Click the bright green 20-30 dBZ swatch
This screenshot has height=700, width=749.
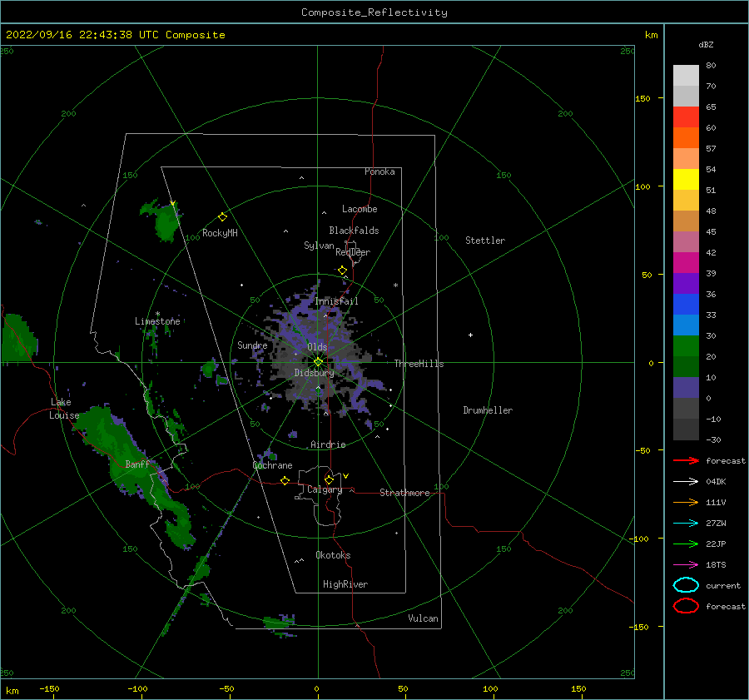tap(686, 346)
